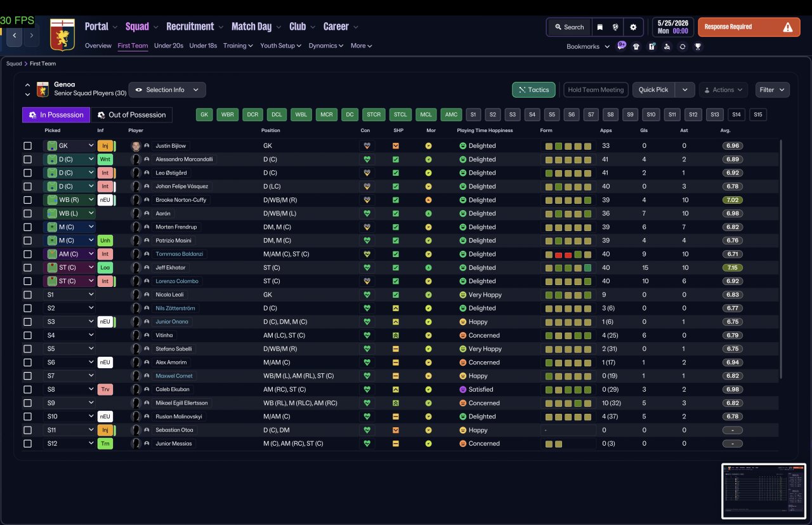The image size is (812, 525).
Task: Open the Quick Pick dropdown arrow
Action: [x=684, y=90]
